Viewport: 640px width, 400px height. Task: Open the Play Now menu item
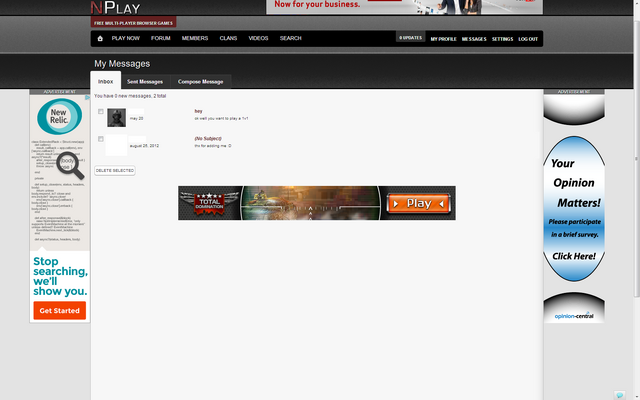tap(126, 38)
